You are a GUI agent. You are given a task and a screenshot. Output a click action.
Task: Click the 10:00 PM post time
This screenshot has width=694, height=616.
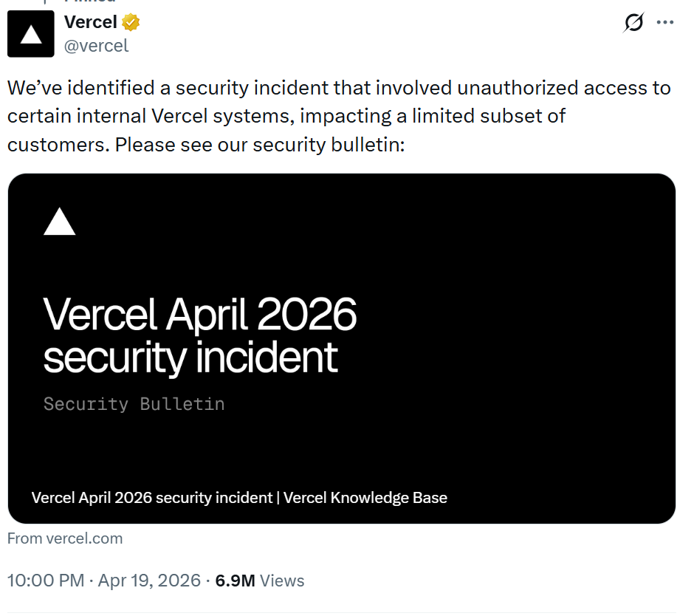pyautogui.click(x=46, y=581)
